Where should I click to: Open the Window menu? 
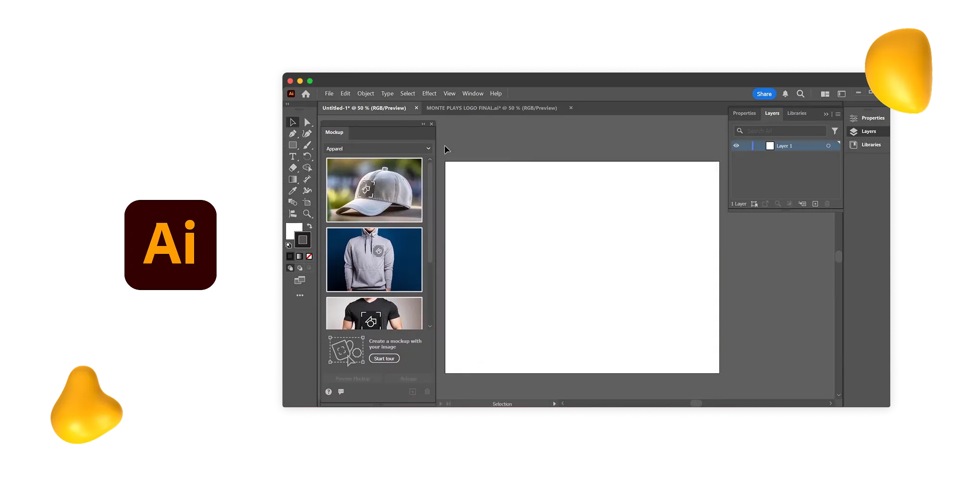tap(472, 93)
